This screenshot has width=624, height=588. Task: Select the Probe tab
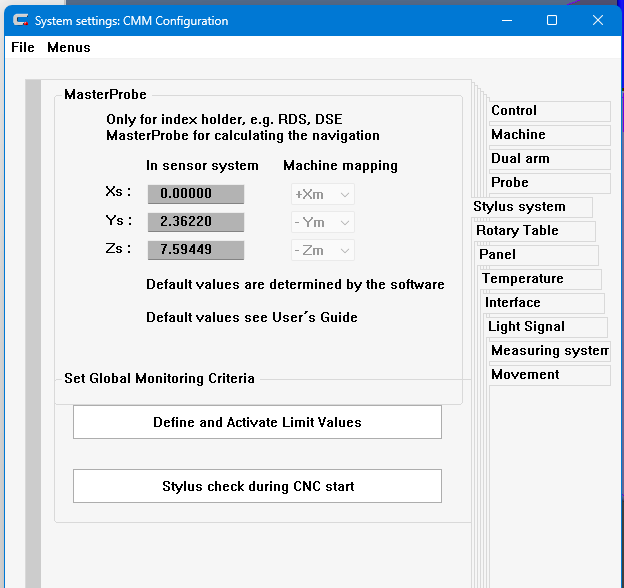tap(548, 183)
